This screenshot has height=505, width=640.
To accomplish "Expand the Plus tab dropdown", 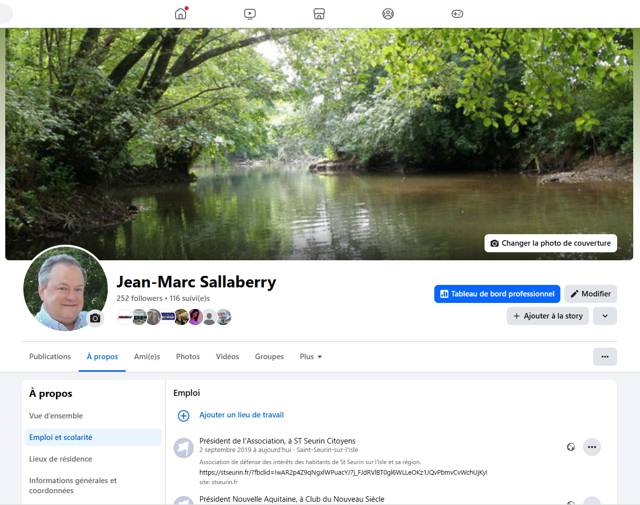I will [310, 357].
